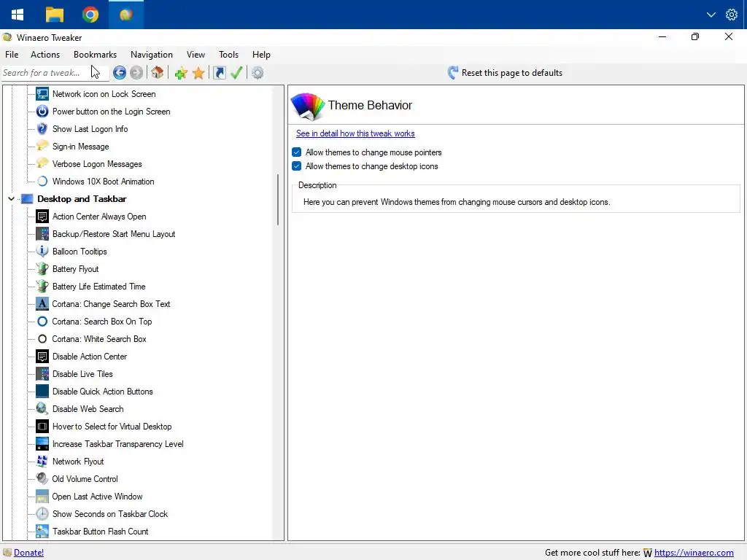
Task: Click the Cortana Change Search Box Text icon
Action: click(42, 304)
